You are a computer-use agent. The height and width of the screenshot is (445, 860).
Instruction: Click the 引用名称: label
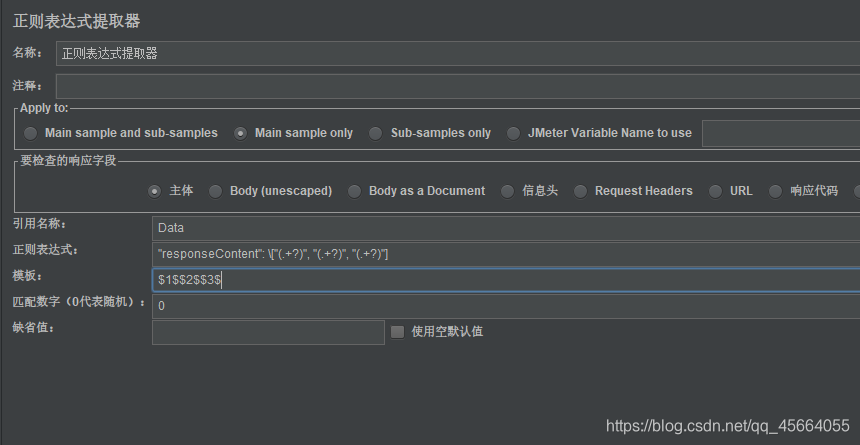(x=39, y=224)
